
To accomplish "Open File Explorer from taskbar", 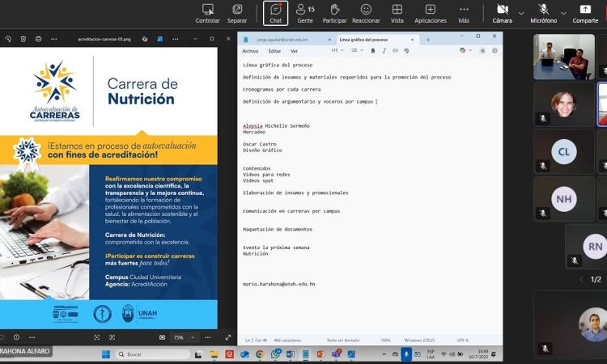I will (214, 354).
